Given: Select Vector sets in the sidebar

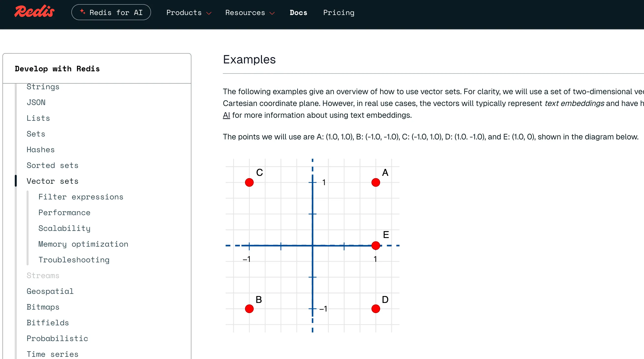Looking at the screenshot, I should pyautogui.click(x=52, y=181).
